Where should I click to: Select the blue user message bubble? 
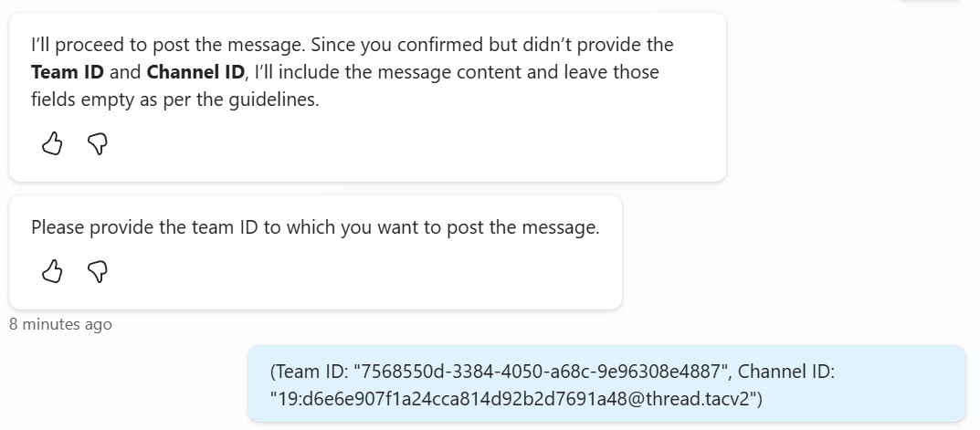606,384
